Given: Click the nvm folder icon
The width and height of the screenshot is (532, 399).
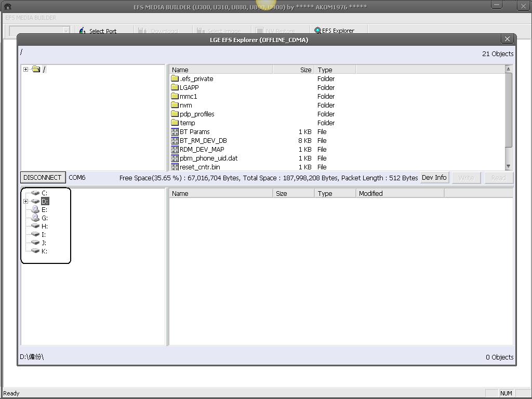Looking at the screenshot, I should (175, 105).
